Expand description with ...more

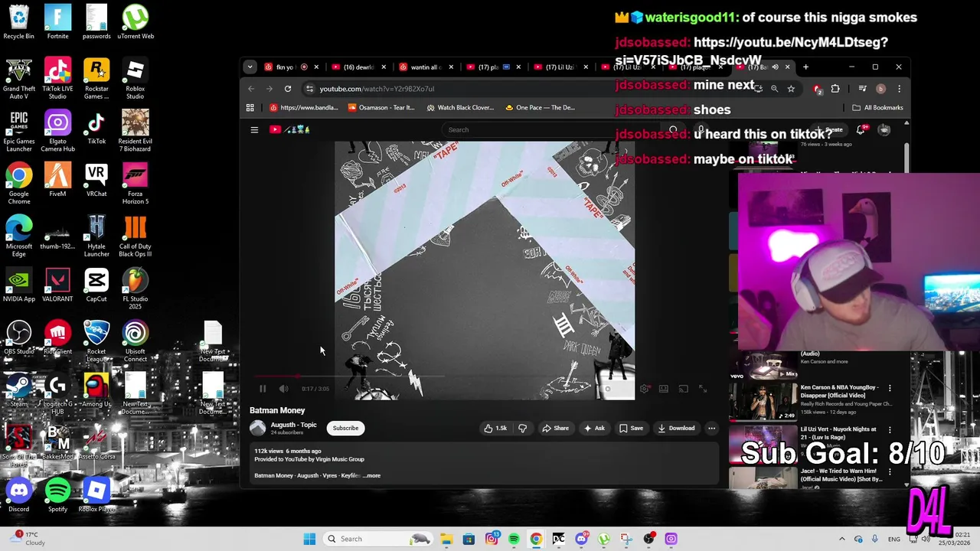[372, 475]
